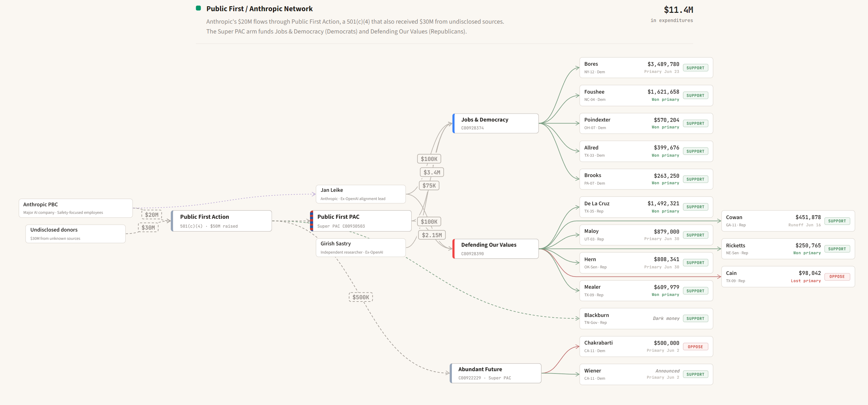Open the Public First PAC node
The image size is (868, 405).
click(361, 221)
